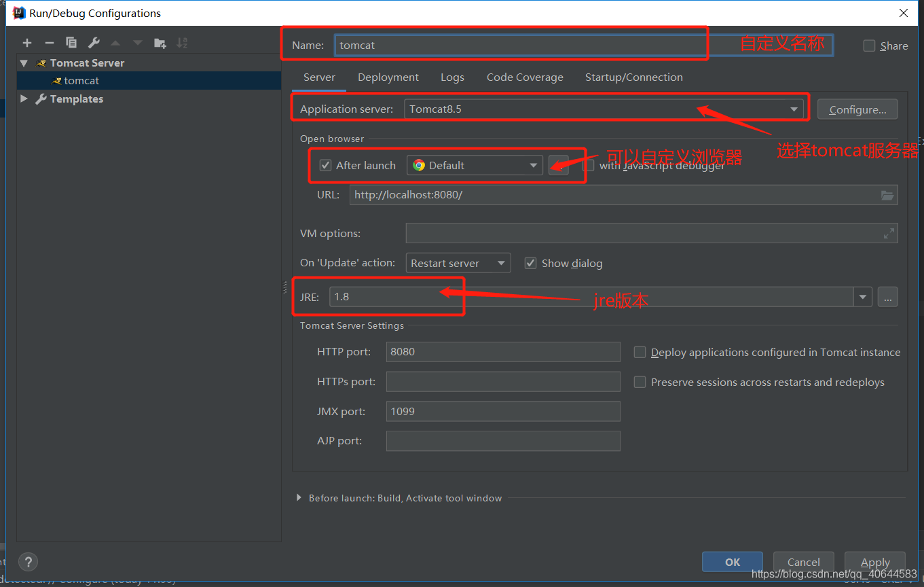Image resolution: width=924 pixels, height=587 pixels.
Task: Copy configuration icon in toolbar
Action: coord(71,43)
